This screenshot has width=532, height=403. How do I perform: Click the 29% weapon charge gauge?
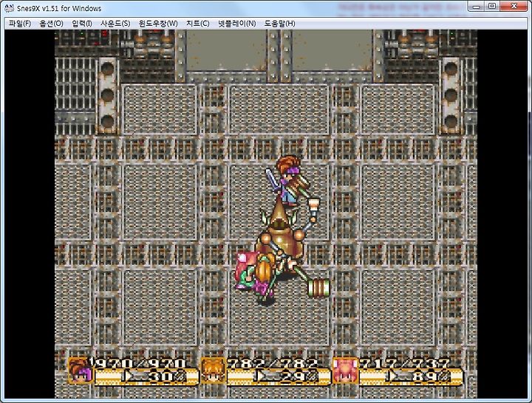click(279, 377)
